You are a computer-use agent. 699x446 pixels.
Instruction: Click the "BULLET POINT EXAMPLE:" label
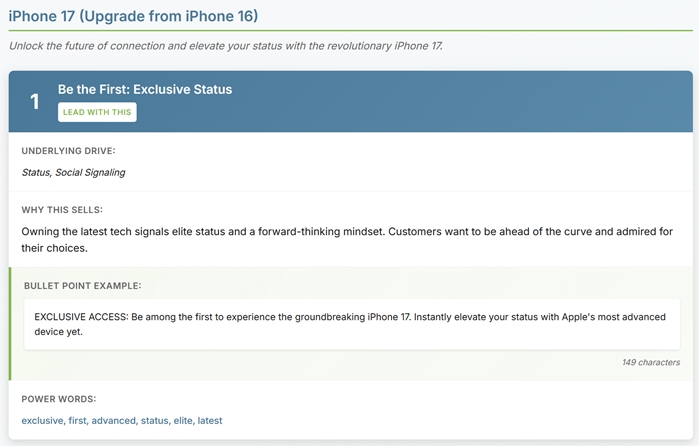click(x=83, y=286)
